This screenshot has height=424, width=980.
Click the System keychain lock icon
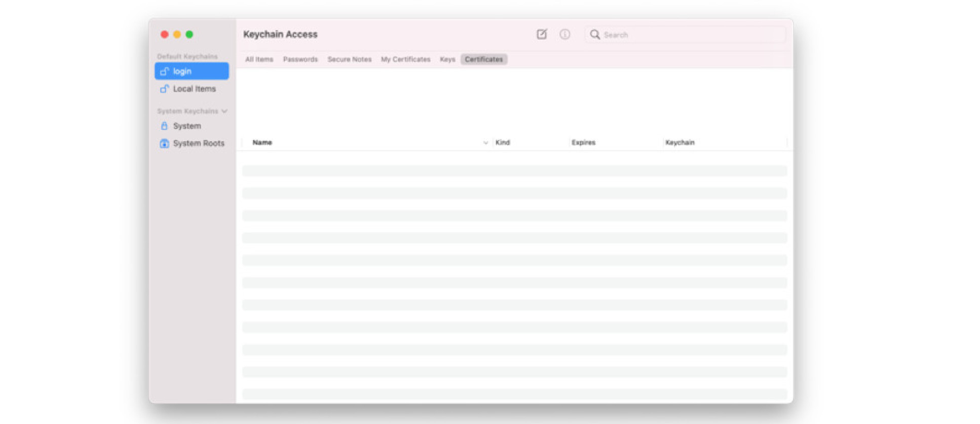[164, 126]
